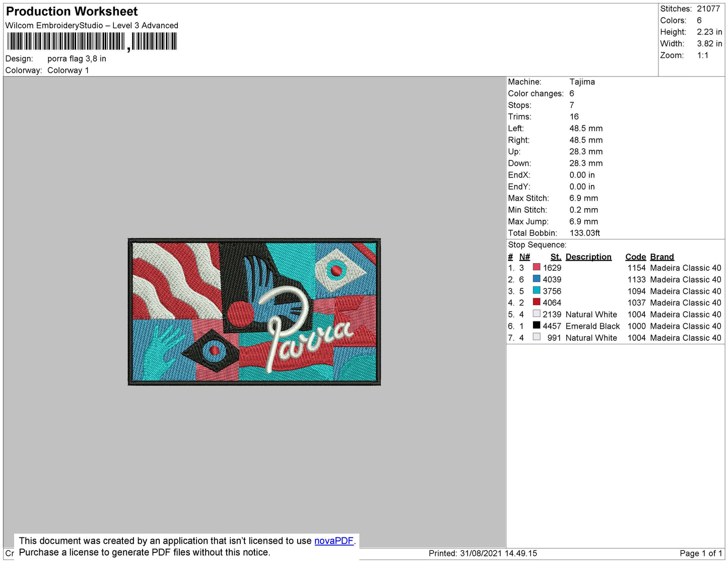Click the trims value 16
Viewport: 728px width, 563px height.
(x=574, y=116)
